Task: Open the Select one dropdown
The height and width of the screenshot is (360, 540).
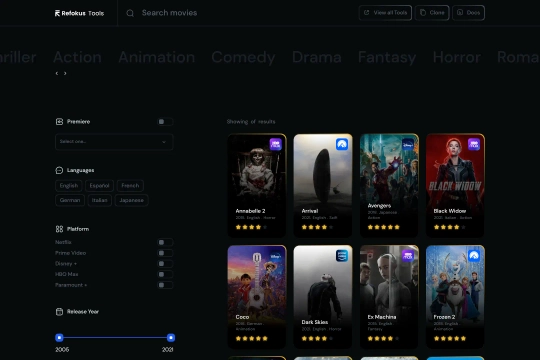Action: (x=114, y=142)
